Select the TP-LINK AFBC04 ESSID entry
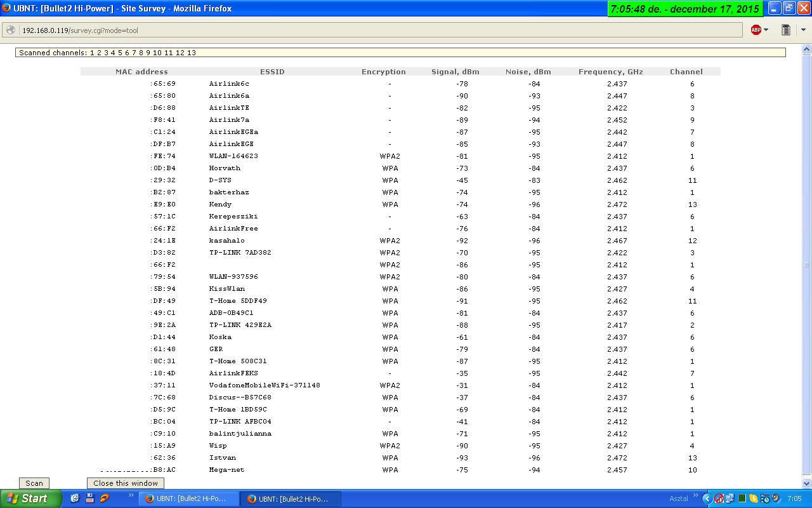 (240, 422)
